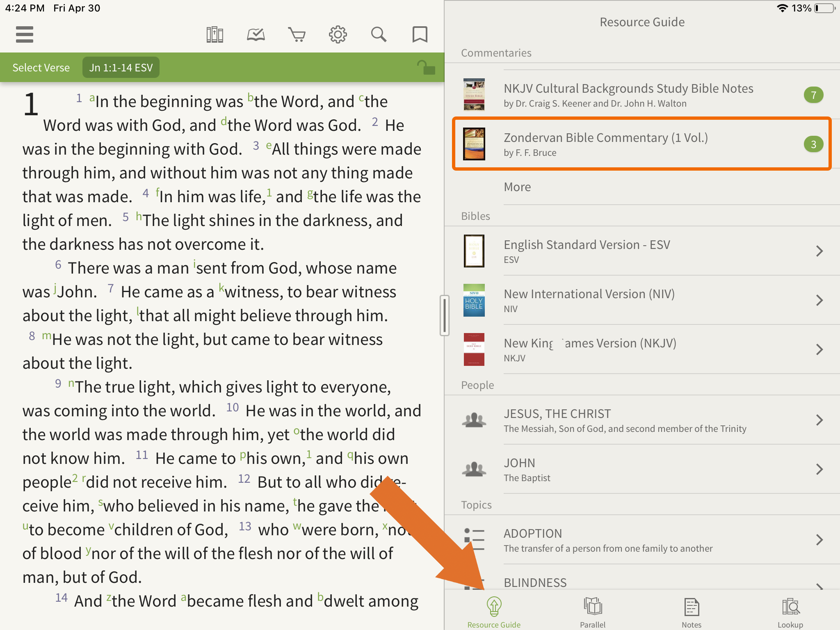Tap the bookmark icon
The height and width of the screenshot is (630, 840).
click(x=420, y=34)
